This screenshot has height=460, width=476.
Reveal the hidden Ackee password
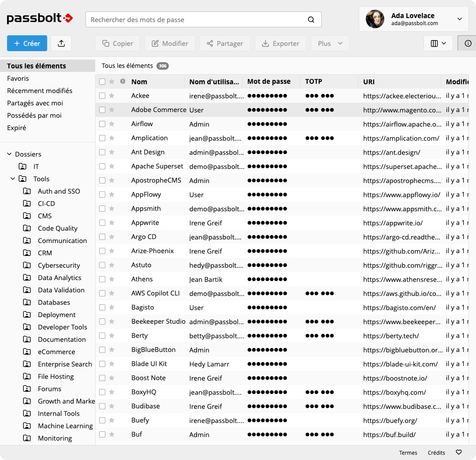coord(267,96)
